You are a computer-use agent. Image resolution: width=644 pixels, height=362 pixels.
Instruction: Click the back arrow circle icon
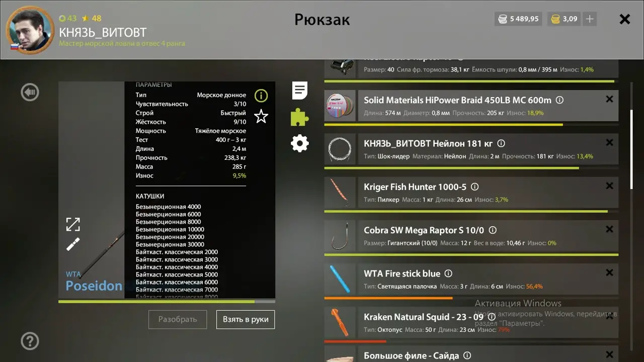[x=30, y=92]
